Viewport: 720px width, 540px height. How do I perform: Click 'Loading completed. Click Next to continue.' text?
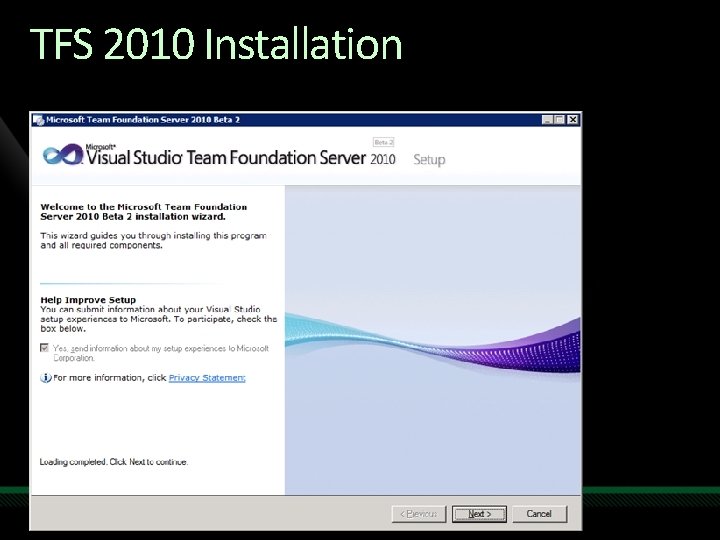[x=113, y=462]
